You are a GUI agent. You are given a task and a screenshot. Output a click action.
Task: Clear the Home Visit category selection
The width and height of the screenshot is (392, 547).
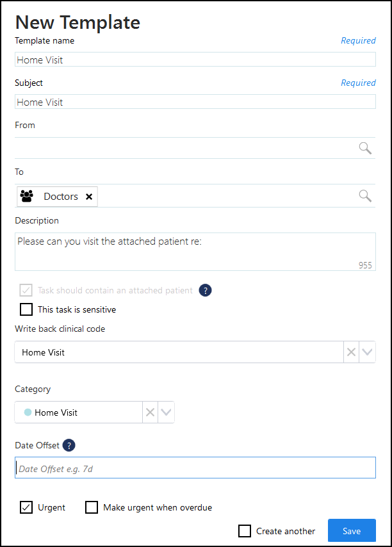(150, 412)
